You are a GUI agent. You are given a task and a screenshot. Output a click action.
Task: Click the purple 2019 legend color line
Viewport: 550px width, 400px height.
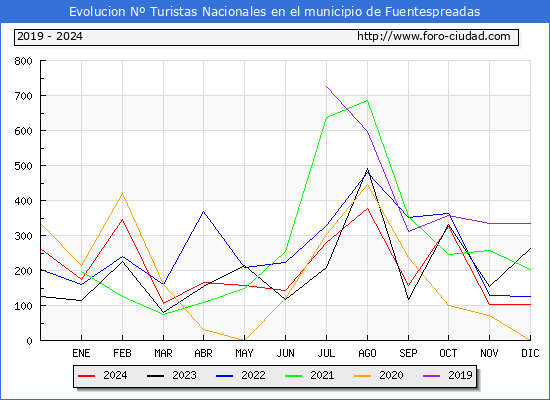pos(431,376)
